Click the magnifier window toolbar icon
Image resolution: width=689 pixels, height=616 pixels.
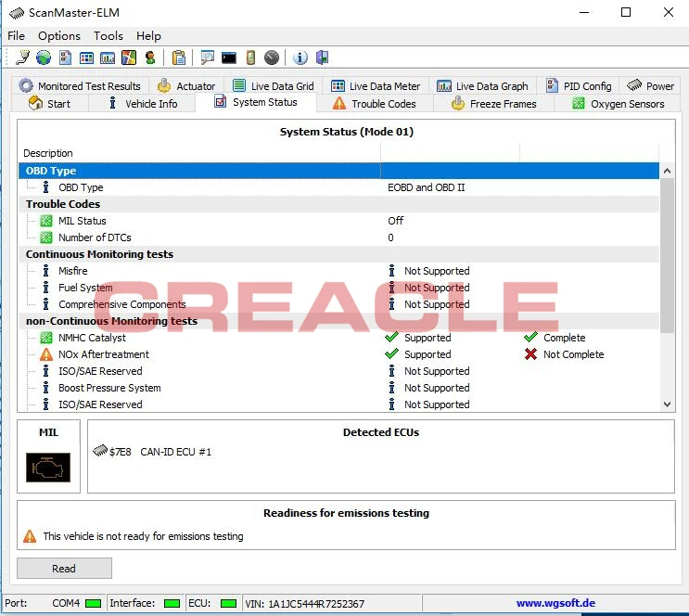point(208,58)
